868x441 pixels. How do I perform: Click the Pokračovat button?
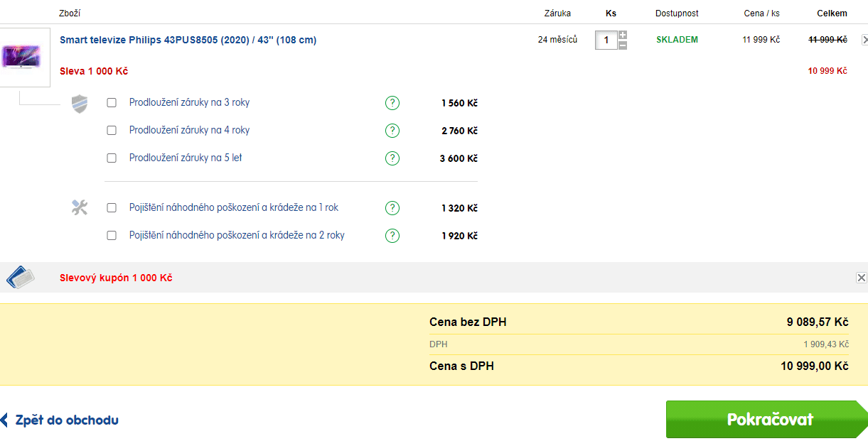pos(766,420)
